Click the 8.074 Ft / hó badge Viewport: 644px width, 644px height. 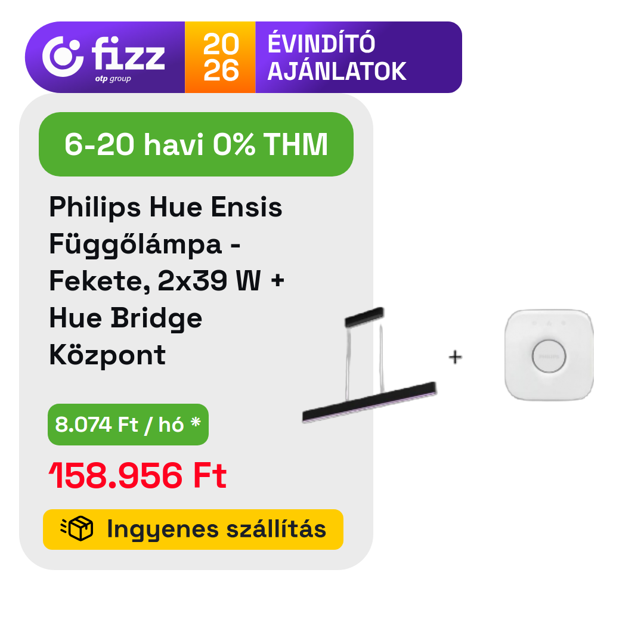pyautogui.click(x=128, y=425)
